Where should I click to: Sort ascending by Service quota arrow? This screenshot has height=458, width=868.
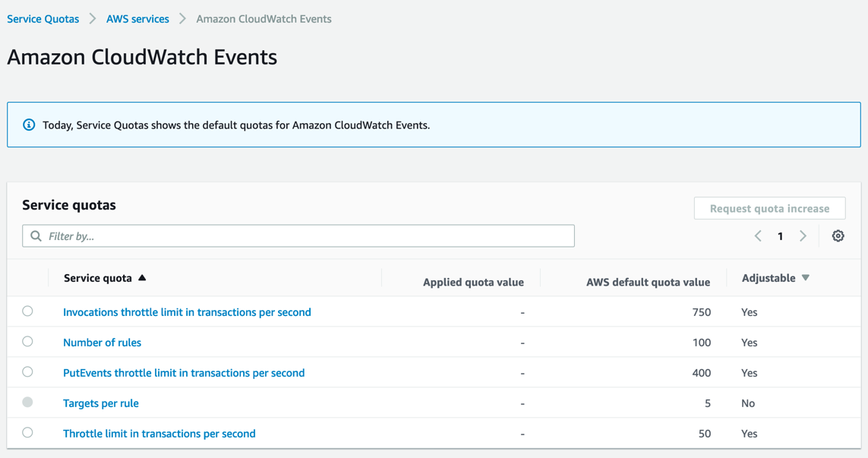[x=142, y=277]
